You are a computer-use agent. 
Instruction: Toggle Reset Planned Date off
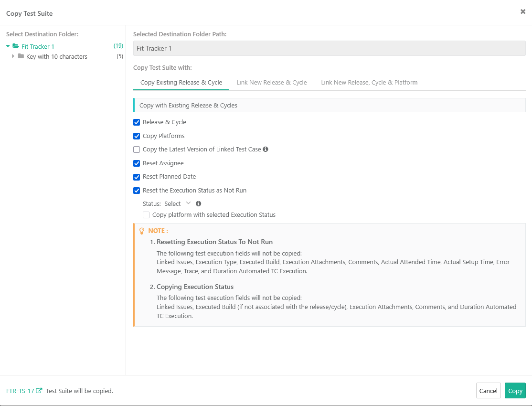(137, 177)
